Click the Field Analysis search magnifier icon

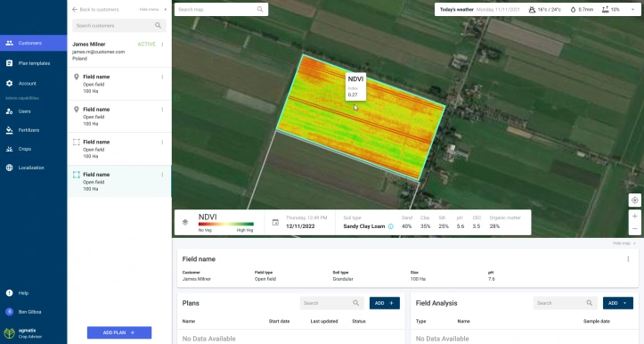pos(590,303)
